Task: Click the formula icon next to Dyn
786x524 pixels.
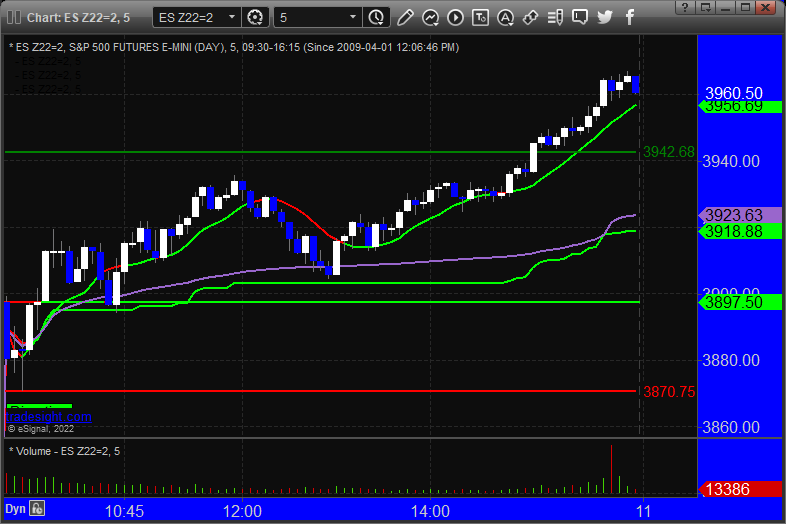Action: pyautogui.click(x=37, y=508)
